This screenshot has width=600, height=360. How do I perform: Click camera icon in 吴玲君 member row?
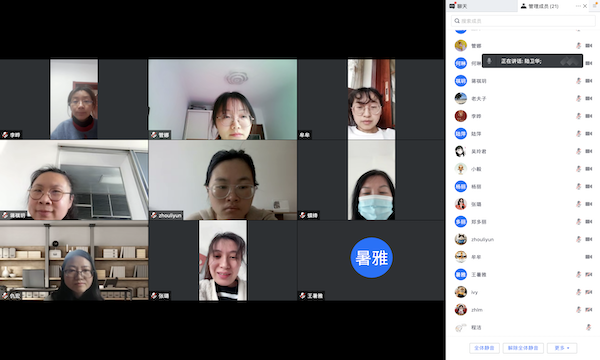tap(589, 151)
